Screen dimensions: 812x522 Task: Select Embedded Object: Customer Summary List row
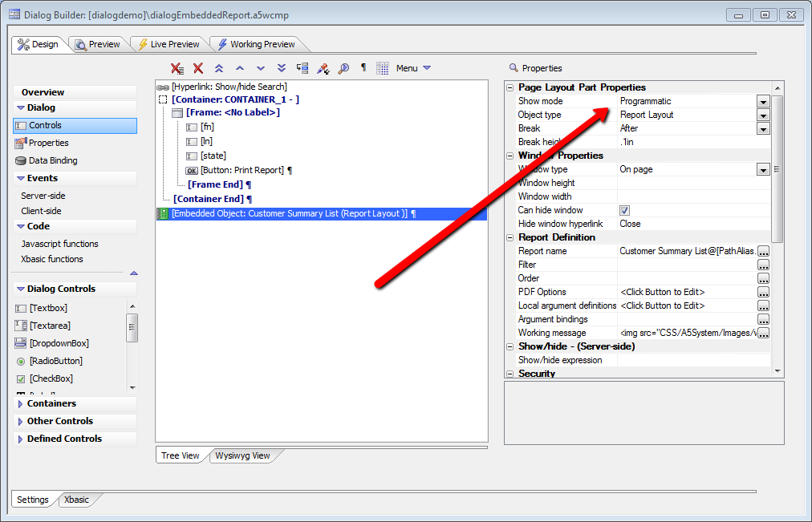click(x=321, y=213)
